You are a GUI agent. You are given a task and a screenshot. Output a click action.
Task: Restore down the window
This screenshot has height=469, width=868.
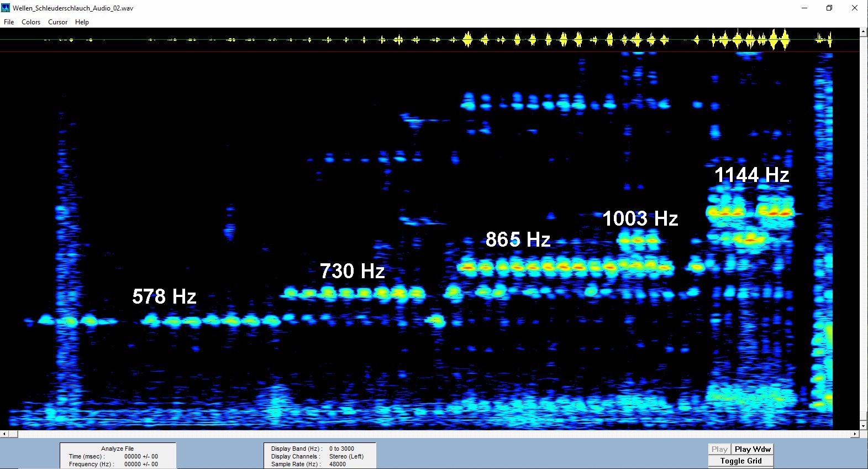click(829, 8)
